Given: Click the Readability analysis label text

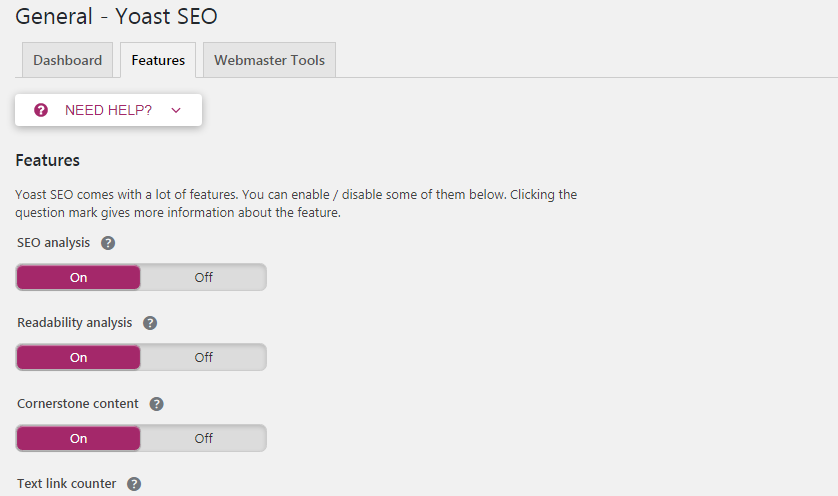Looking at the screenshot, I should (x=74, y=323).
